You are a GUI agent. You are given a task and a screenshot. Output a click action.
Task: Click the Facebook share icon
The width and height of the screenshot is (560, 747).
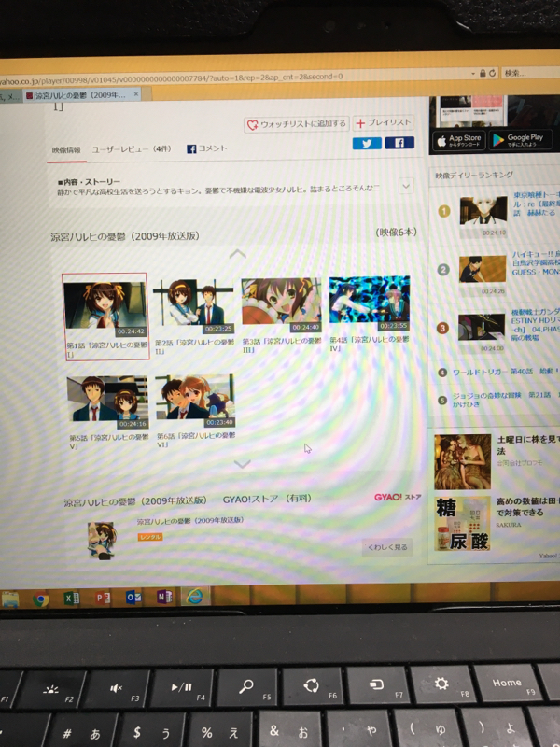point(399,143)
